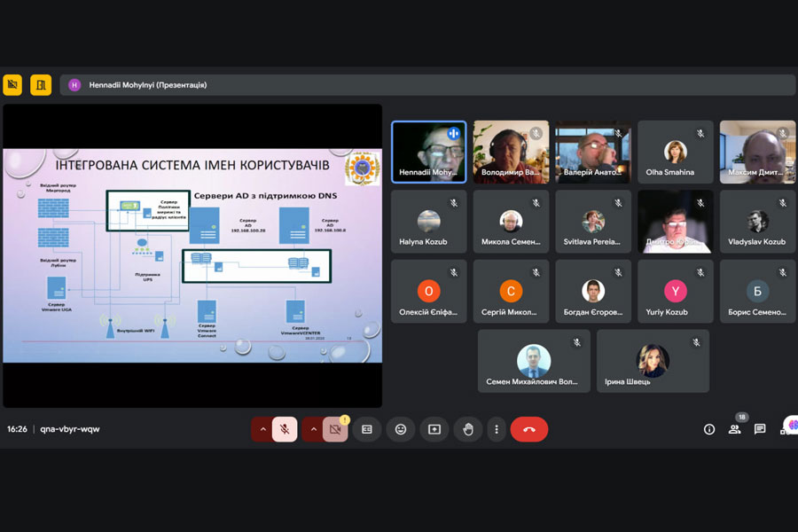Open the emoji reactions button
798x532 pixels.
coord(401,429)
